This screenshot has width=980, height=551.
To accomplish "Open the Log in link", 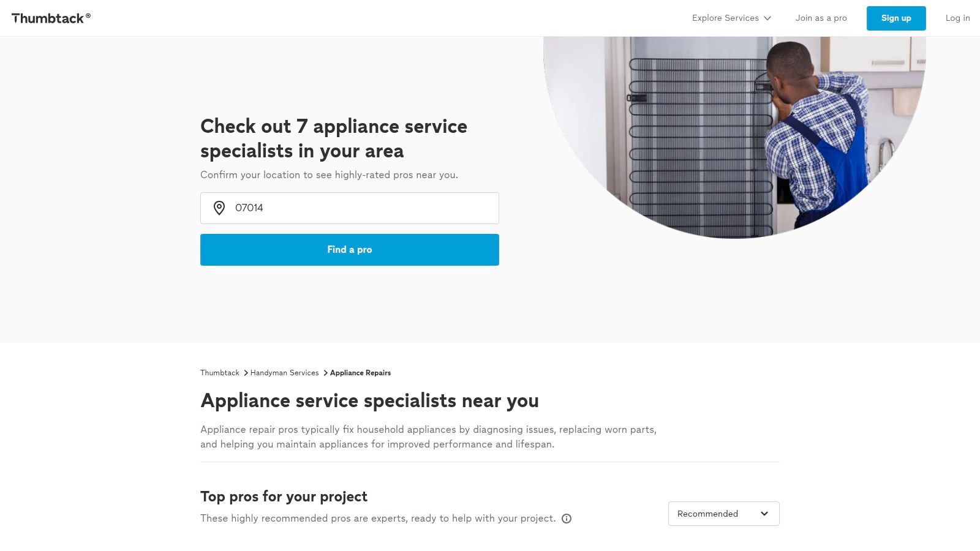I will coord(957,18).
